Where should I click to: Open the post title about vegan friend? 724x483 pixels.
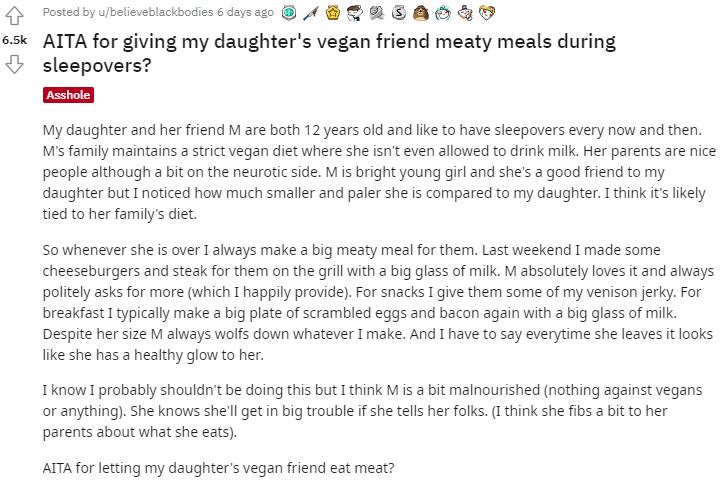(329, 53)
